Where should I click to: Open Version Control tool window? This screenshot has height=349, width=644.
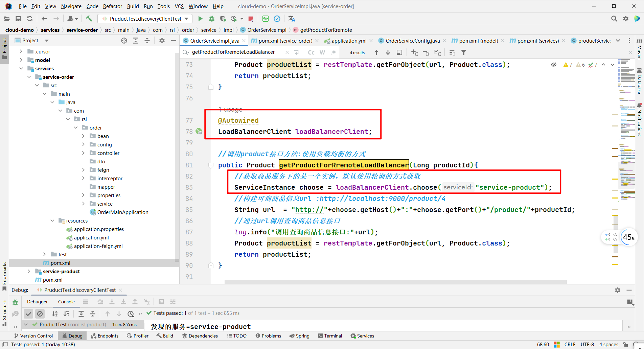33,336
